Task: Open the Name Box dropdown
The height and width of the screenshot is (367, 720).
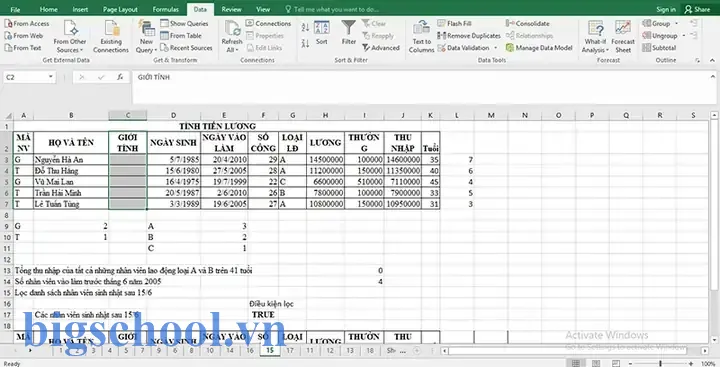Action: [51, 77]
